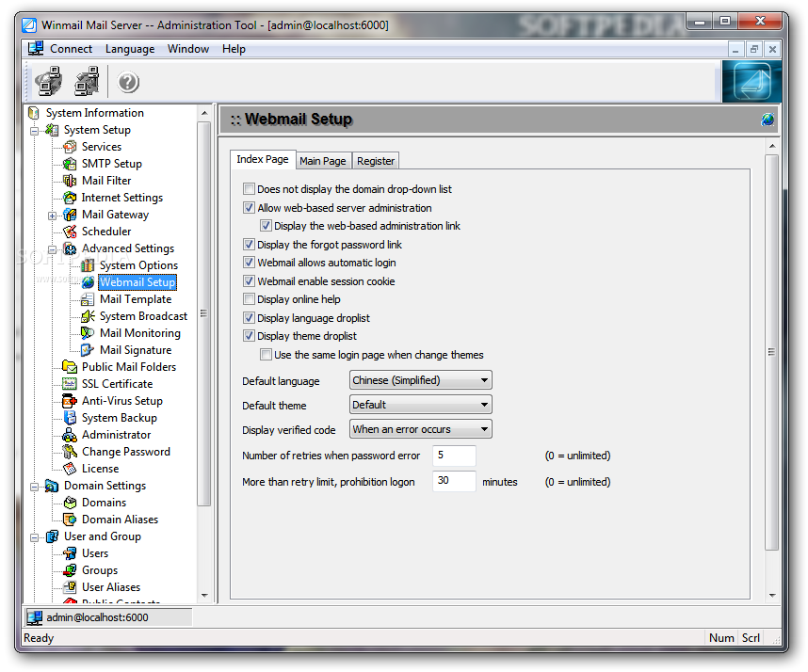This screenshot has width=808, height=672.
Task: Click the disconnect server toolbar icon
Action: click(87, 81)
